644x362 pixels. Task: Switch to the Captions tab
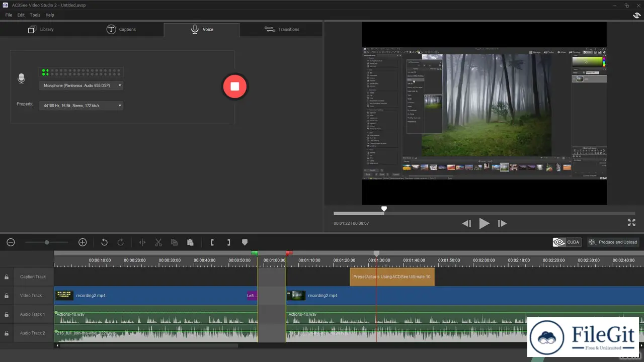coord(121,30)
